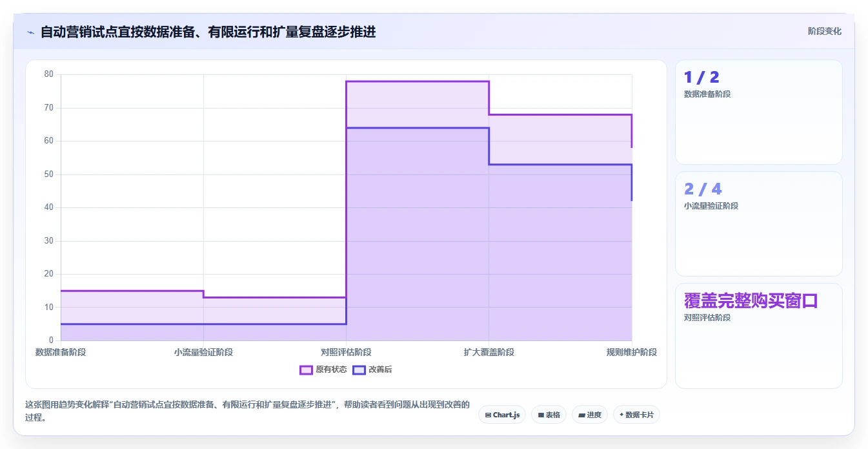Click the 阶段变化 label in header
Image resolution: width=868 pixels, height=449 pixels.
coord(824,31)
